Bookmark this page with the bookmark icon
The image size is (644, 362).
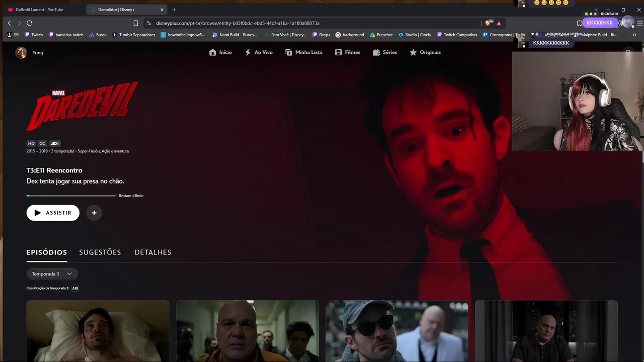pos(136,23)
